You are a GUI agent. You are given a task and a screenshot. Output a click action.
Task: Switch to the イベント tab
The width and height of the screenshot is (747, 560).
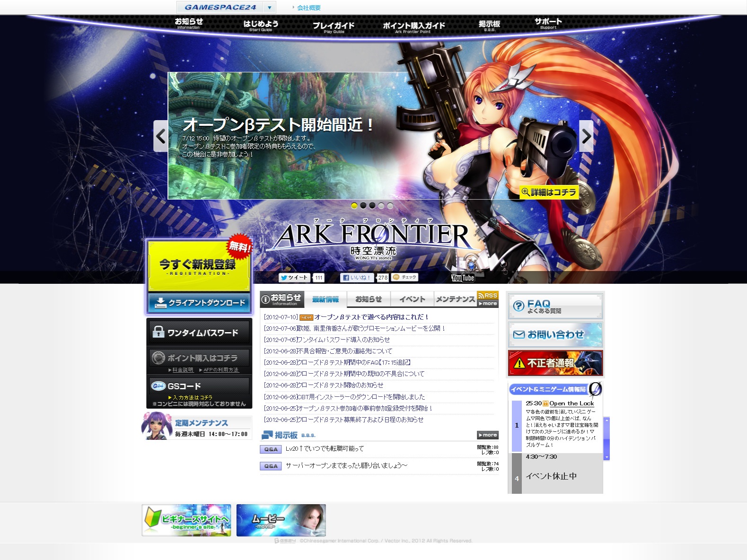coord(412,299)
